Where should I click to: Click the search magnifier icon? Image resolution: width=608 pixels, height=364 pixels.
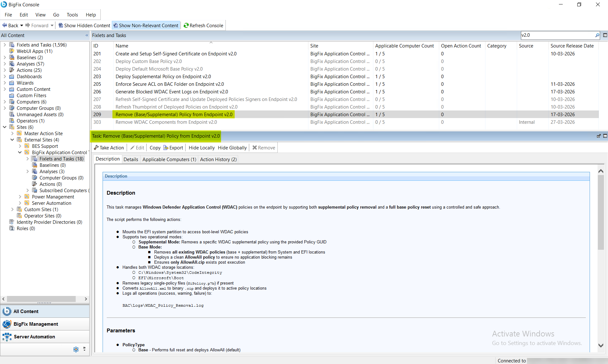point(597,35)
